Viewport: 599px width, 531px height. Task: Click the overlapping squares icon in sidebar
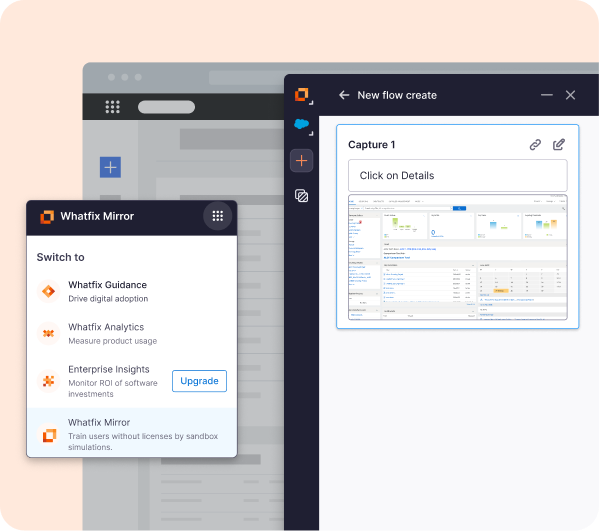[302, 196]
